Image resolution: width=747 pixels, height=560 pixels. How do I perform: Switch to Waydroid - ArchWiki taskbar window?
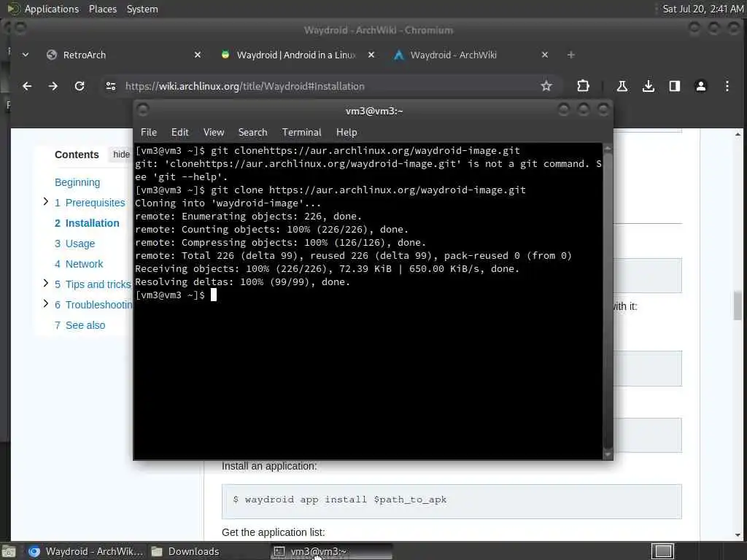coord(85,552)
